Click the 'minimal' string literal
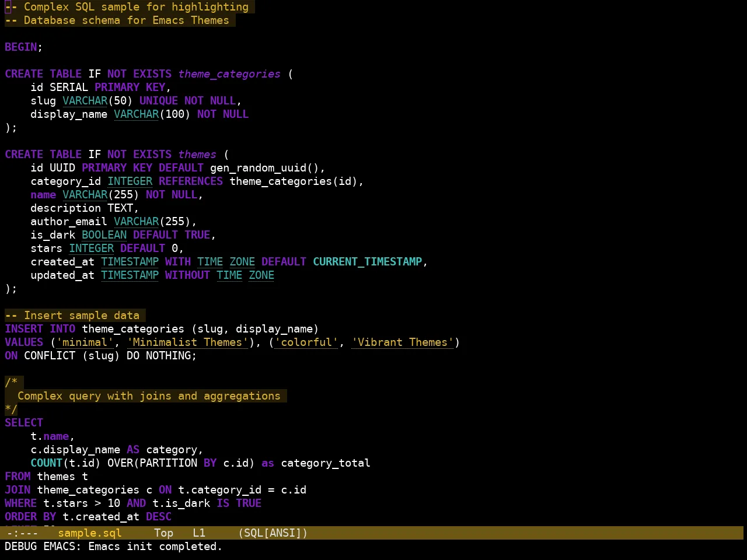The image size is (747, 560). click(x=85, y=342)
